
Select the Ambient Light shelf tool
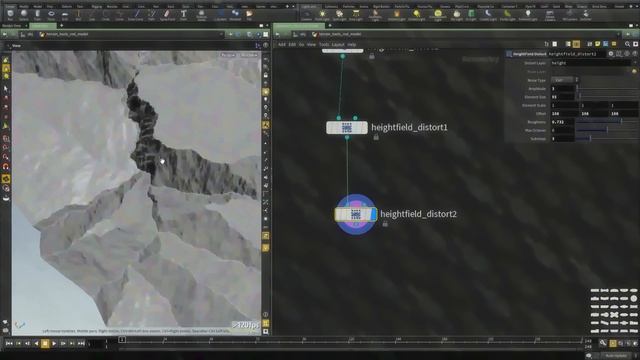528,15
